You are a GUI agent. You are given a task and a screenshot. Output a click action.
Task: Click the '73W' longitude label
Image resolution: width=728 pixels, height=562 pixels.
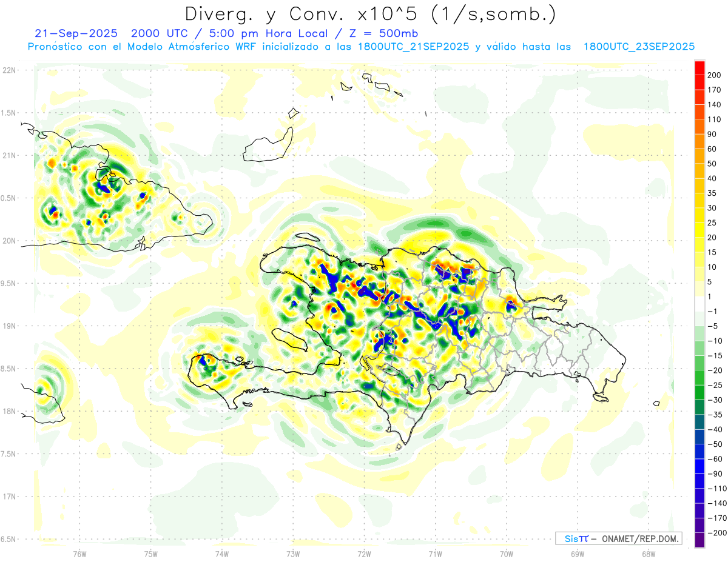[293, 554]
